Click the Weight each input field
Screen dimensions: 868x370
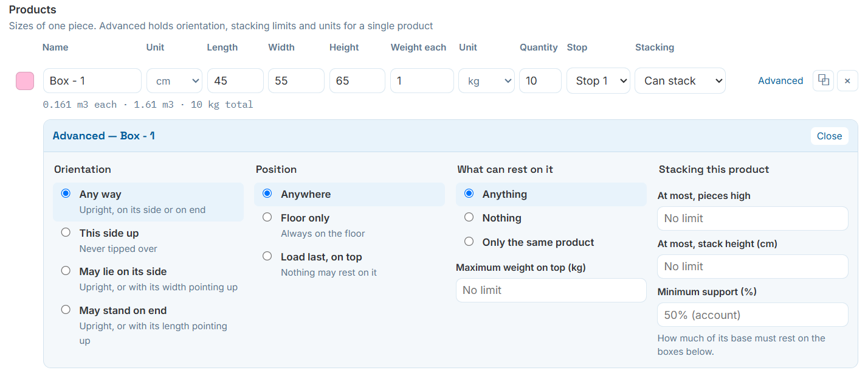pos(422,80)
